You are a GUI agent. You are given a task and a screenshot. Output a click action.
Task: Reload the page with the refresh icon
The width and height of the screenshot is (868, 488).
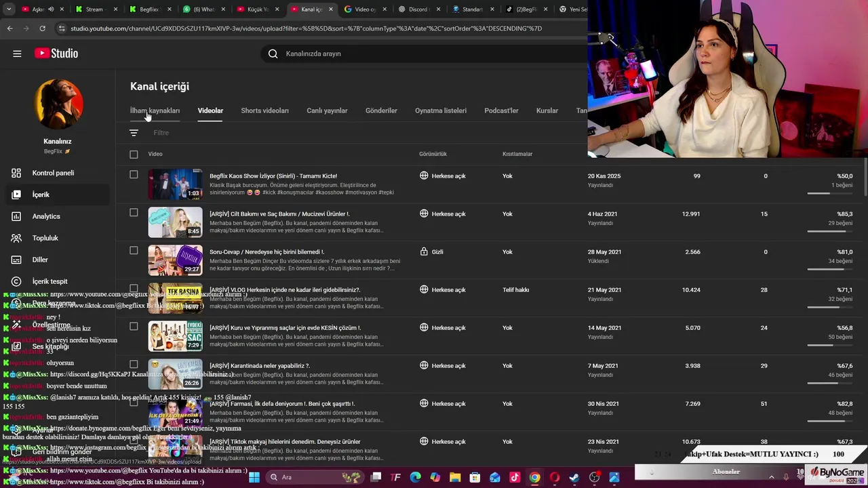click(x=42, y=28)
